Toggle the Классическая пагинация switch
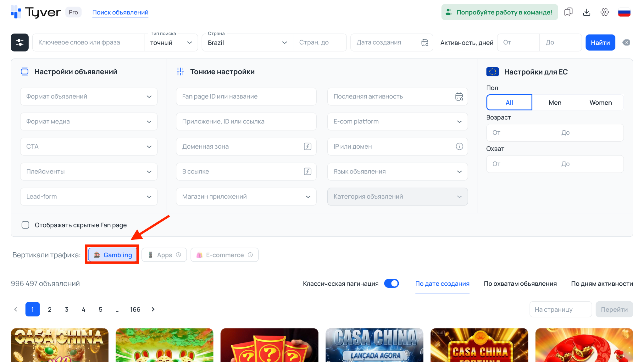 tap(391, 283)
